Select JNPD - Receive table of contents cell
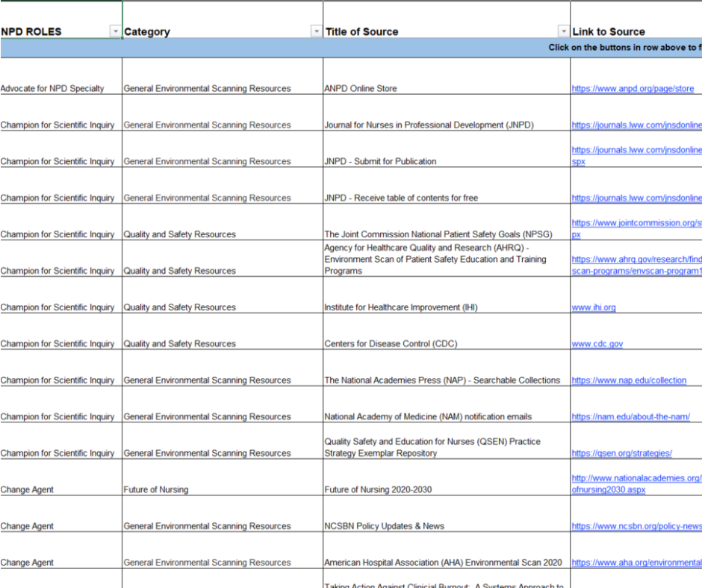Image resolution: width=702 pixels, height=588 pixels. 447,186
